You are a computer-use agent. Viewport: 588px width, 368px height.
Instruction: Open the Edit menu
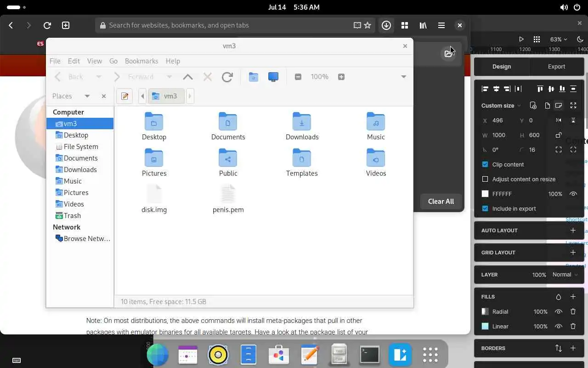click(x=73, y=61)
